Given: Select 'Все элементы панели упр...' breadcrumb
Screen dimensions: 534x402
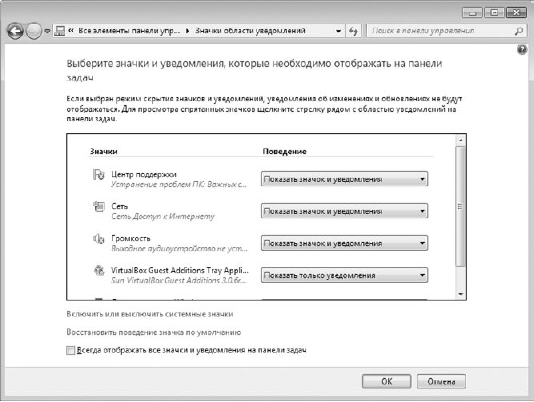Looking at the screenshot, I should click(x=129, y=31).
